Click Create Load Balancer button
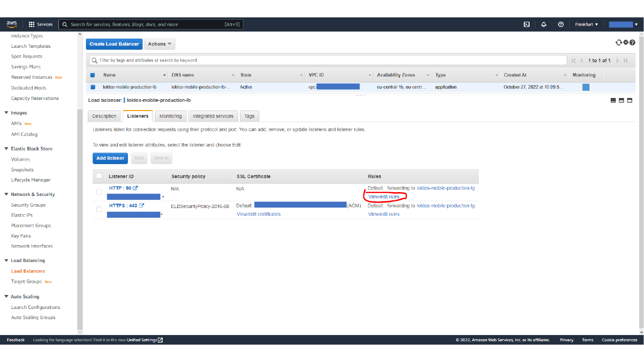Image resolution: width=644 pixels, height=362 pixels. [114, 44]
